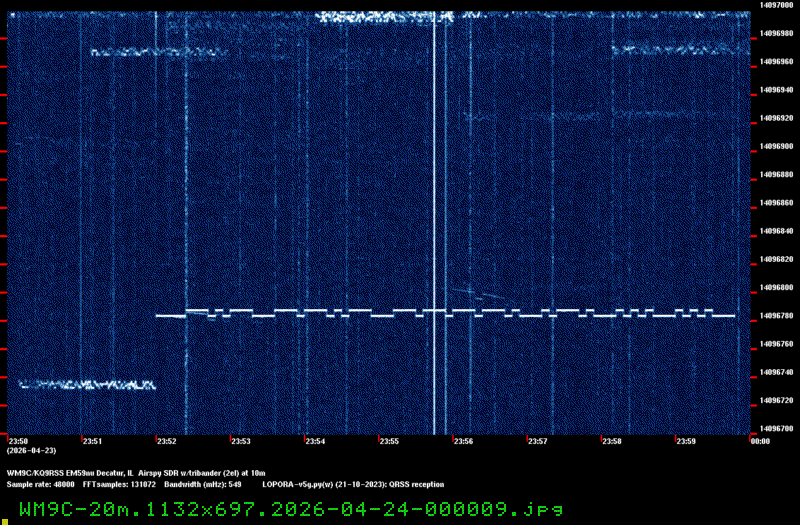The width and height of the screenshot is (800, 525).
Task: Click the green WM9C-20m filename caption
Action: pyautogui.click(x=291, y=509)
